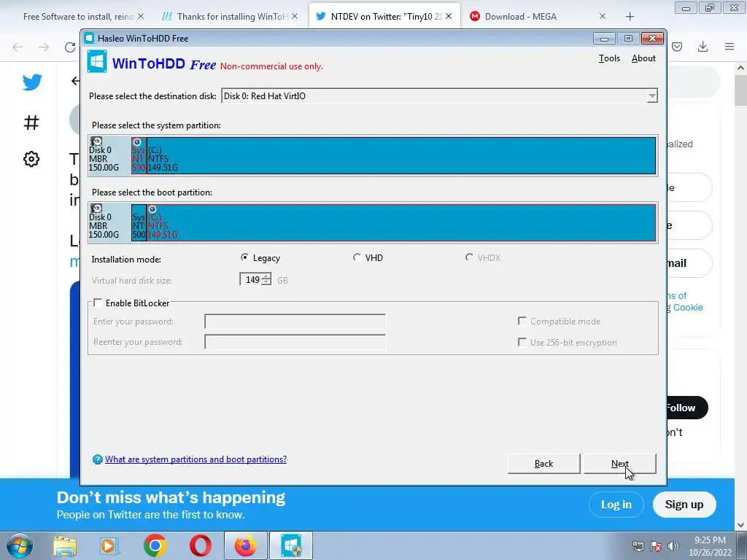
Task: Open the Windows Start menu
Action: 19,545
